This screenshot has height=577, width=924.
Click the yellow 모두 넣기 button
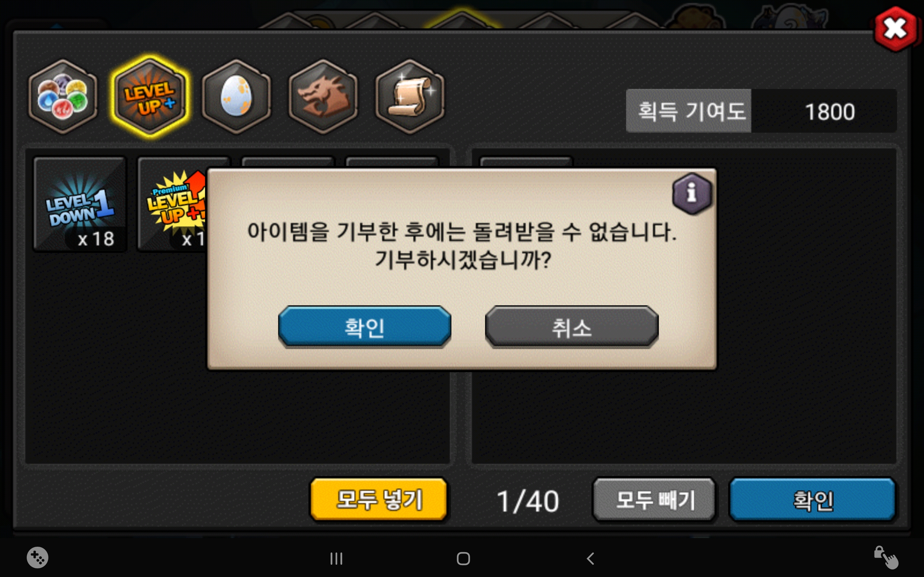379,499
